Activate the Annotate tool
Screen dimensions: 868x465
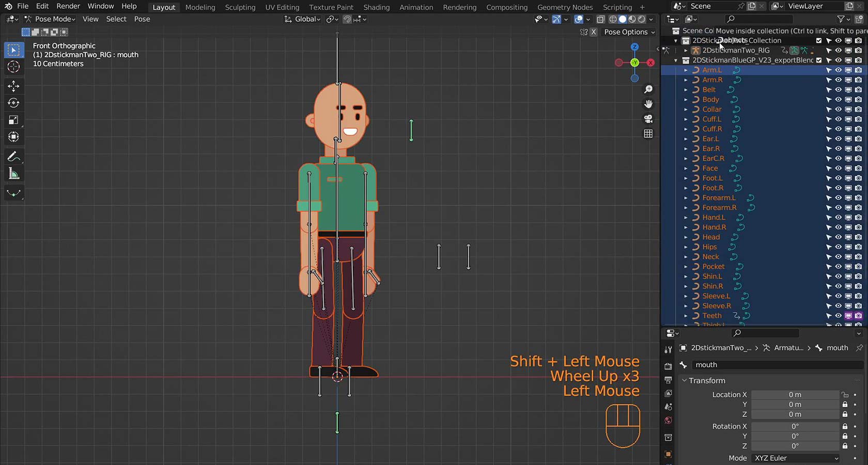point(14,157)
